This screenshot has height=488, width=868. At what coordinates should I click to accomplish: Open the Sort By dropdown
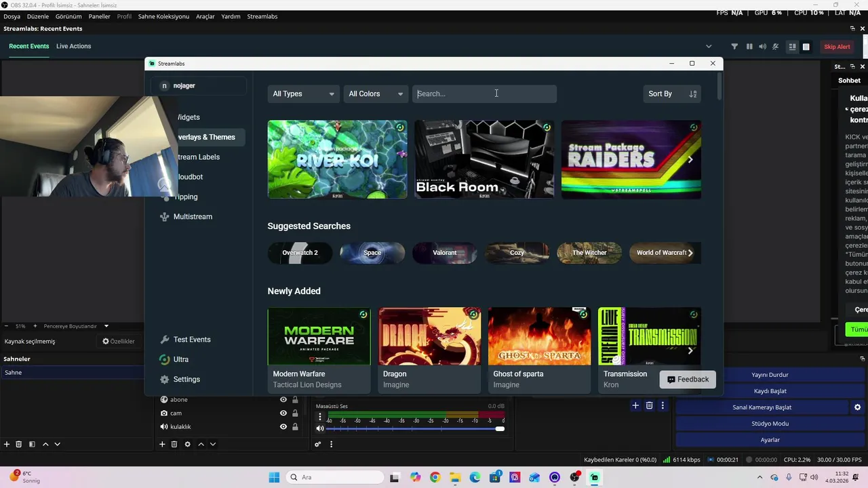pos(671,94)
